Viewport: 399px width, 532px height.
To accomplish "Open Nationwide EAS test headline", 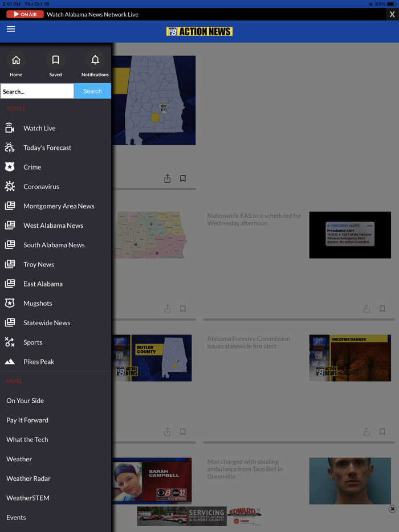I will pyautogui.click(x=254, y=219).
